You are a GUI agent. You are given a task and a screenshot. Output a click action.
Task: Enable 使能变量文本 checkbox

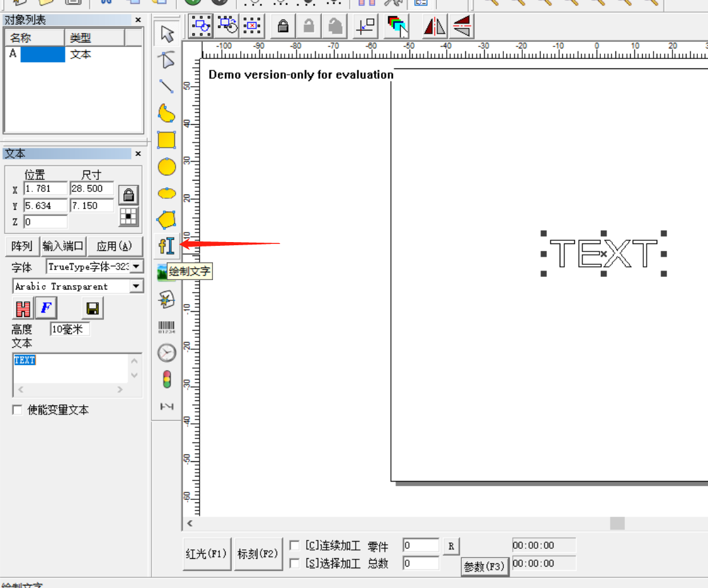pos(18,410)
